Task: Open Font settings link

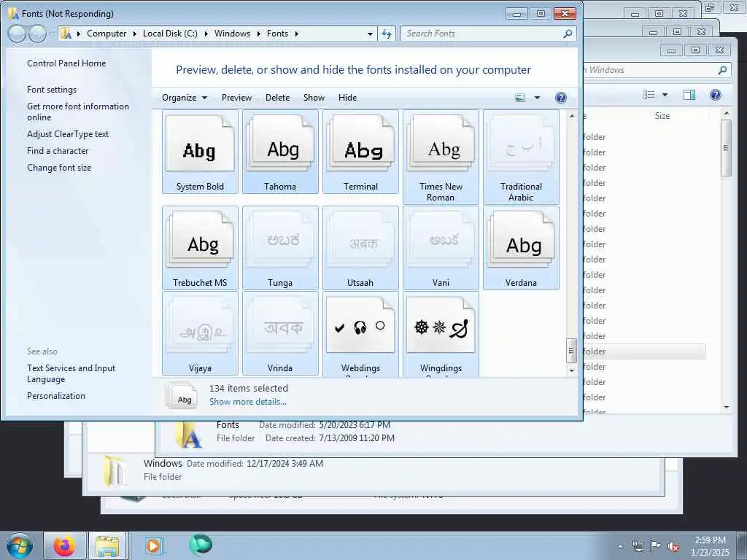Action: point(52,90)
